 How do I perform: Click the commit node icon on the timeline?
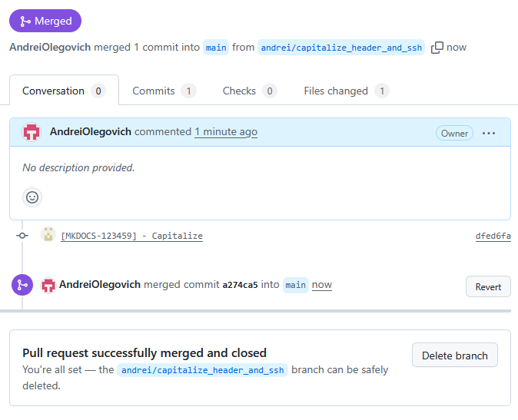[x=22, y=236]
